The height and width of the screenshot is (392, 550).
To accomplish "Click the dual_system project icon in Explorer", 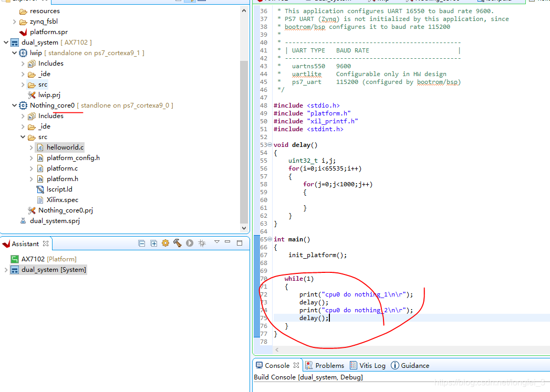I will pyautogui.click(x=15, y=43).
